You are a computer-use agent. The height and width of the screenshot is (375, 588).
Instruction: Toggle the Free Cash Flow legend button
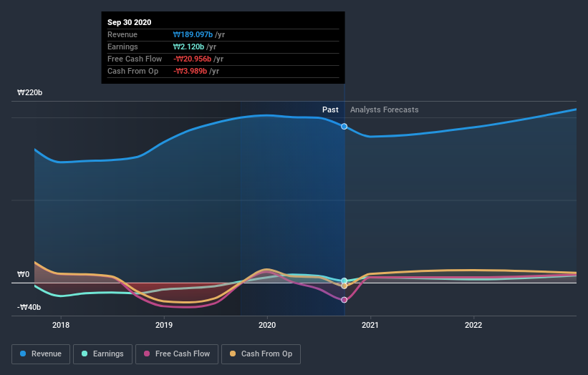pyautogui.click(x=177, y=354)
